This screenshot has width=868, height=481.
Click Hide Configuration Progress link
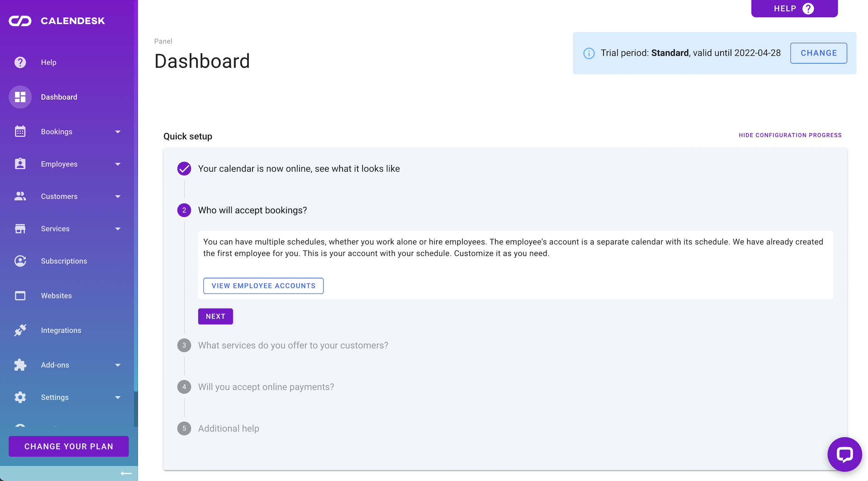[790, 135]
